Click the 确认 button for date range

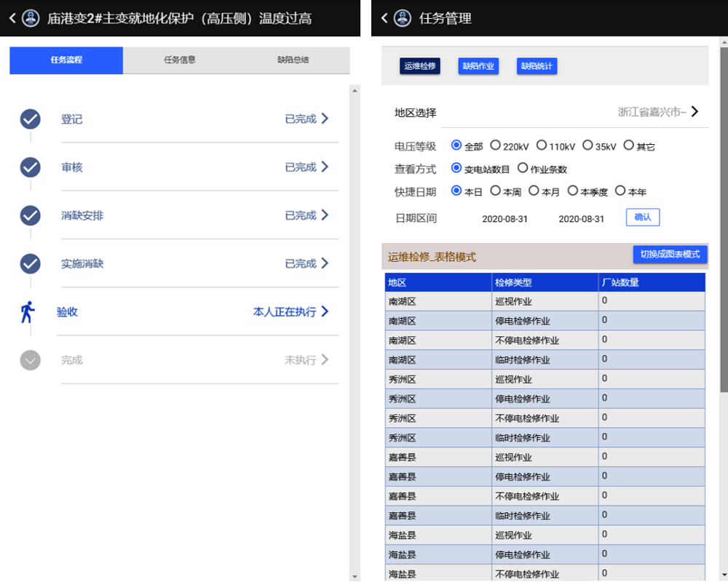(x=643, y=217)
